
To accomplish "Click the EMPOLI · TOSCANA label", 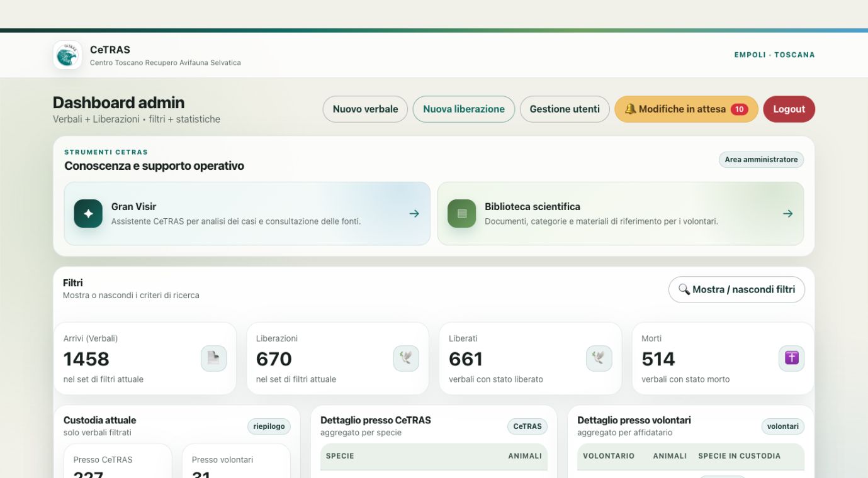I will pos(774,55).
